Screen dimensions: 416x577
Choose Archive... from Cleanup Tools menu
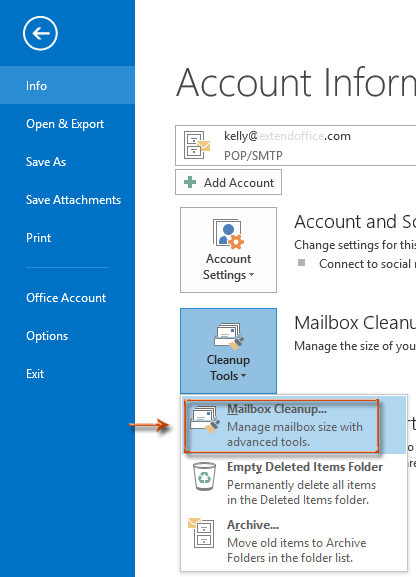pyautogui.click(x=294, y=541)
